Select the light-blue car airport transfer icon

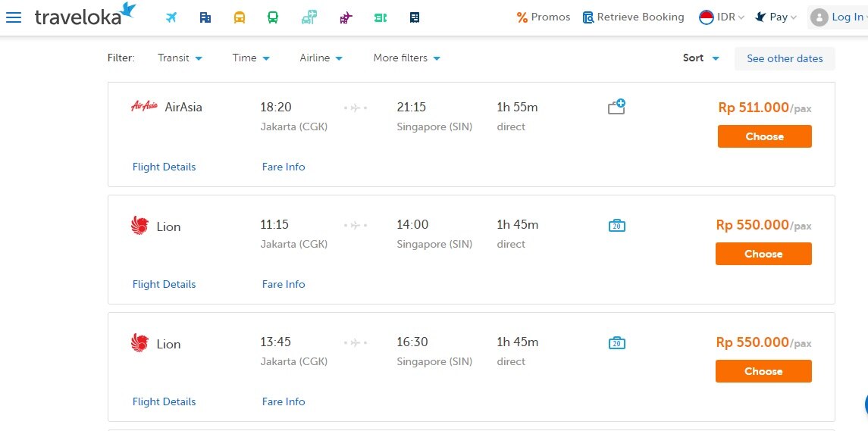(x=309, y=17)
